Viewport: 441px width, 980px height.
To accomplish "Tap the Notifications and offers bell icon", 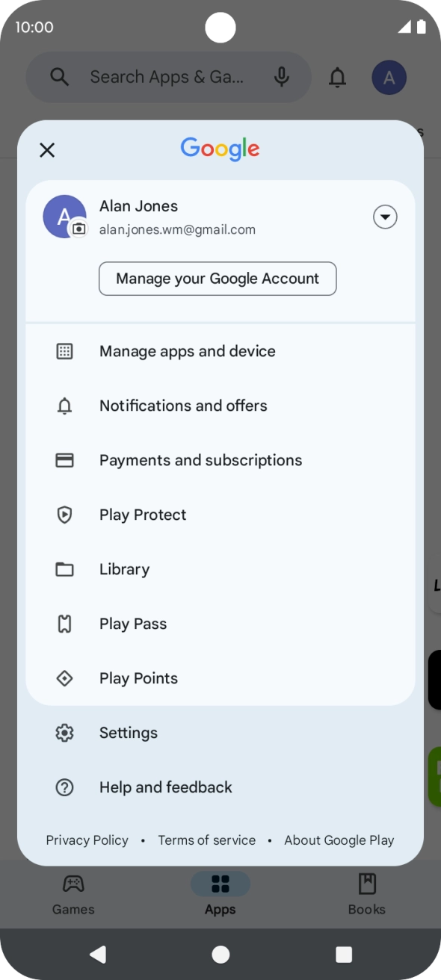I will point(65,406).
